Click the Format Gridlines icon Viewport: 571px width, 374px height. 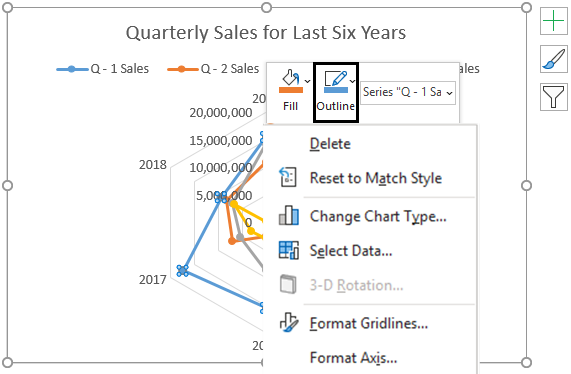289,323
